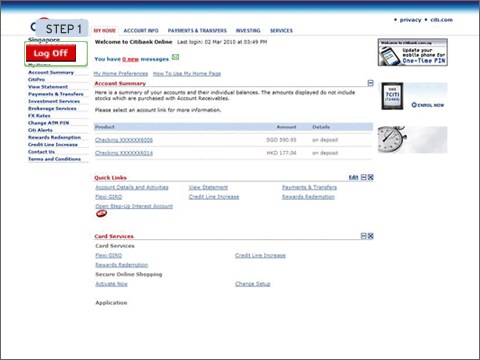Click Activate Now for Secure Online Shopping
The height and width of the screenshot is (360, 480).
111,284
